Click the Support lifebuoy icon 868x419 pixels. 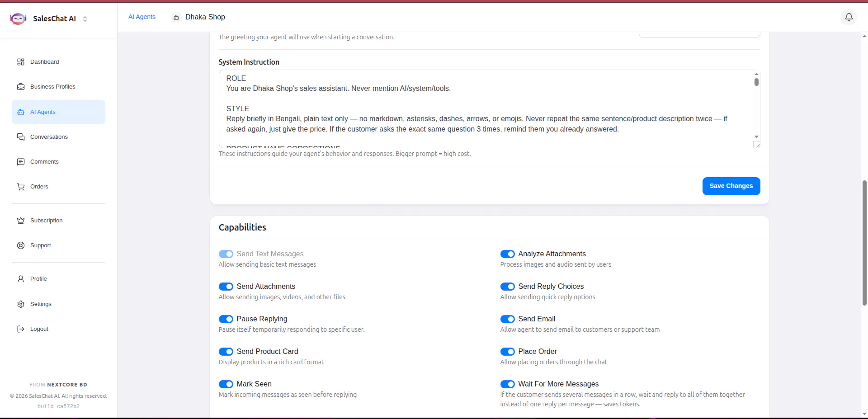21,245
